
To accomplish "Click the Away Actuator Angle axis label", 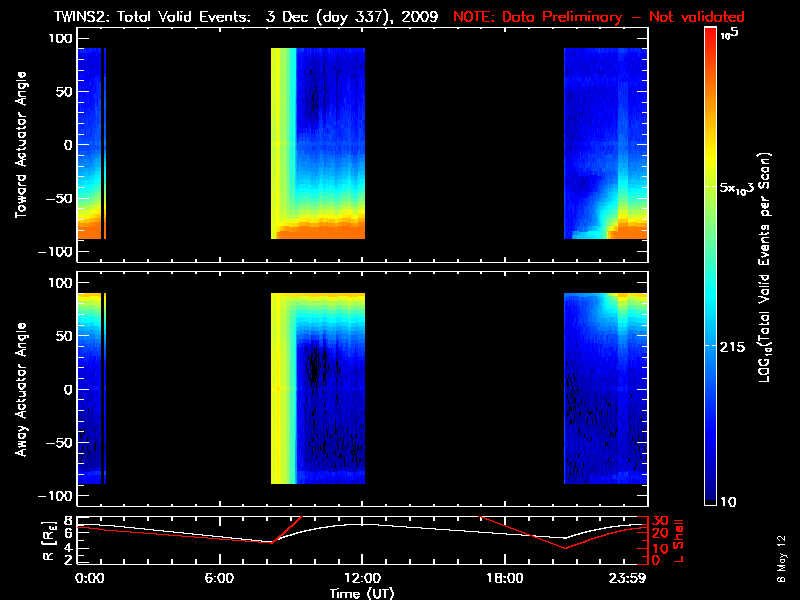I will coord(22,390).
